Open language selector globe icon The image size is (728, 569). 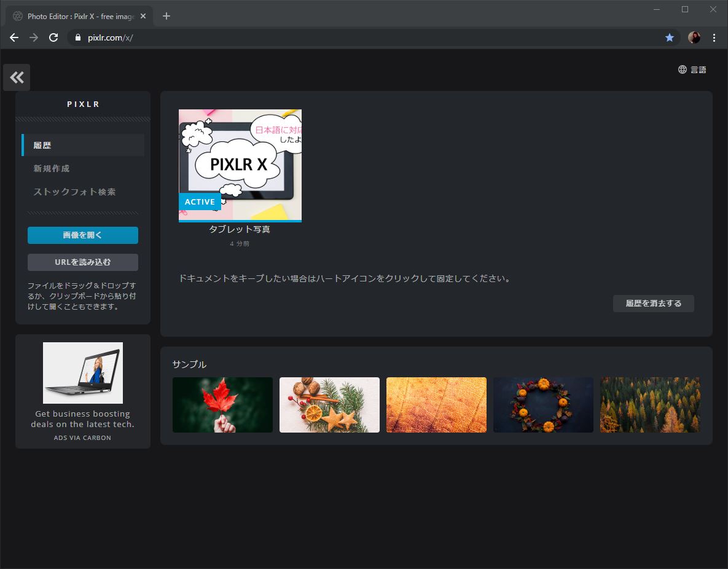[682, 69]
